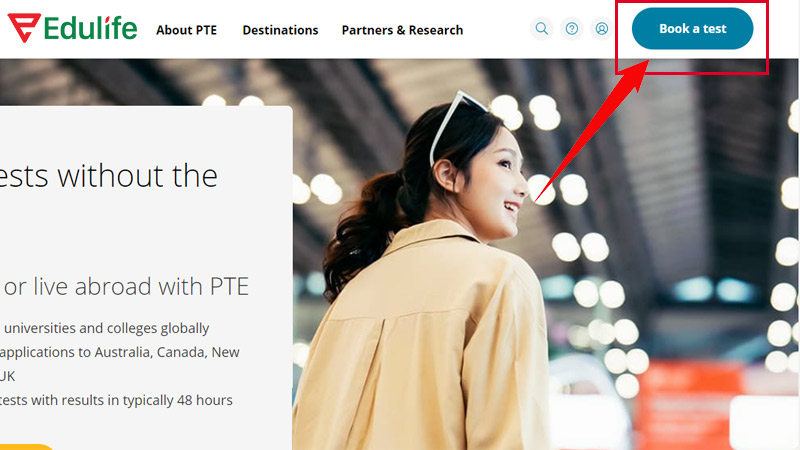
Task: Click the red Edulife shield logo icon
Action: [23, 29]
